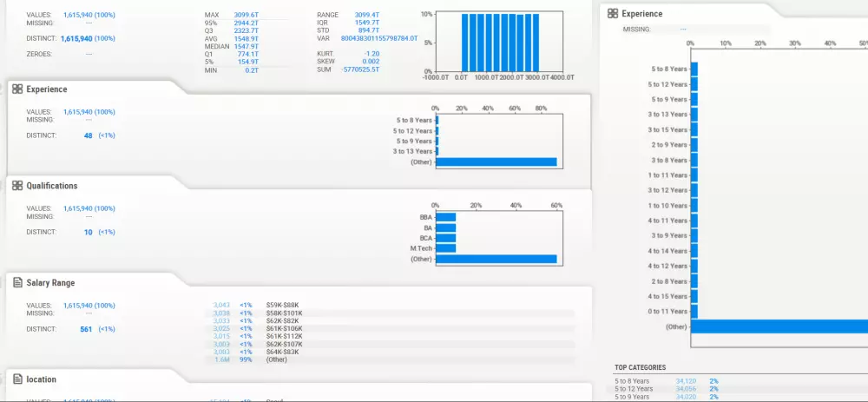Click the BBA bar in Qualifications chart
The image size is (868, 402).
tap(446, 217)
